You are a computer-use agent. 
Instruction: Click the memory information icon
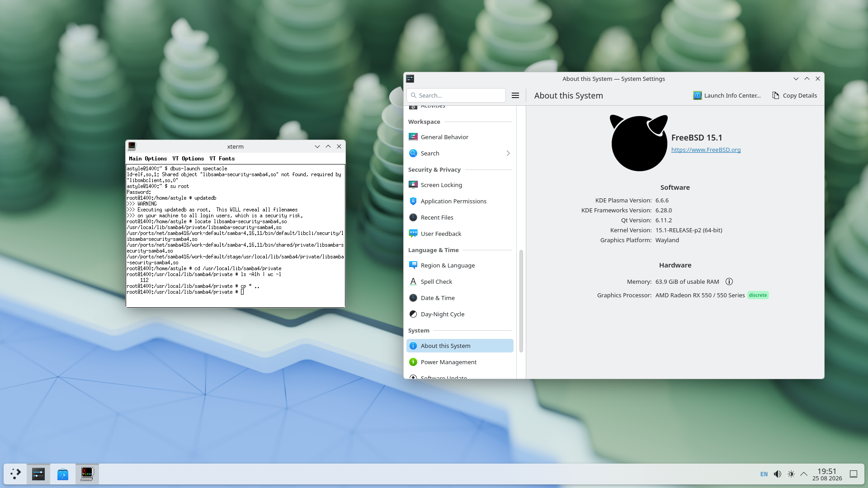(x=729, y=282)
